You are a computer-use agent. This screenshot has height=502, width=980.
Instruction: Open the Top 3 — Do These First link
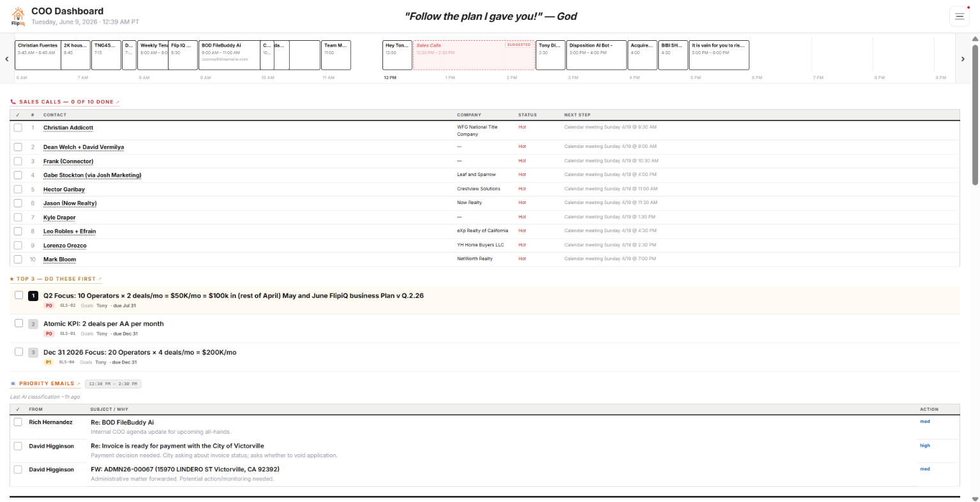(56, 279)
